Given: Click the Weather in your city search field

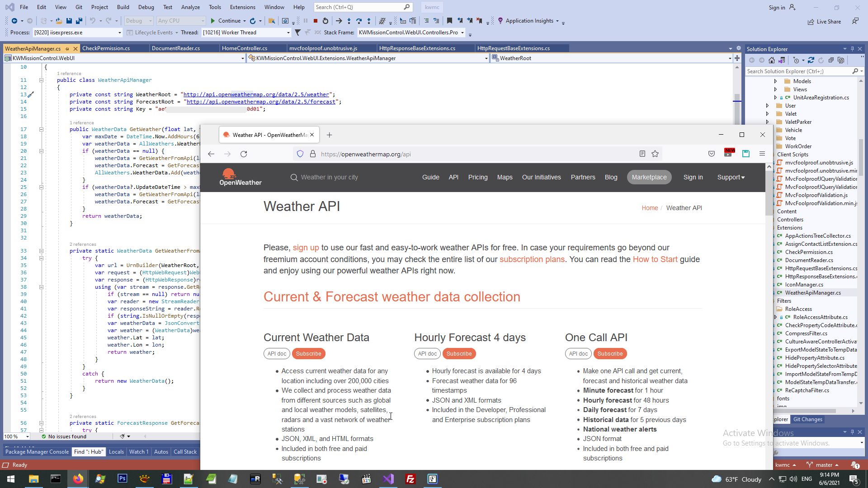Looking at the screenshot, I should pyautogui.click(x=329, y=177).
